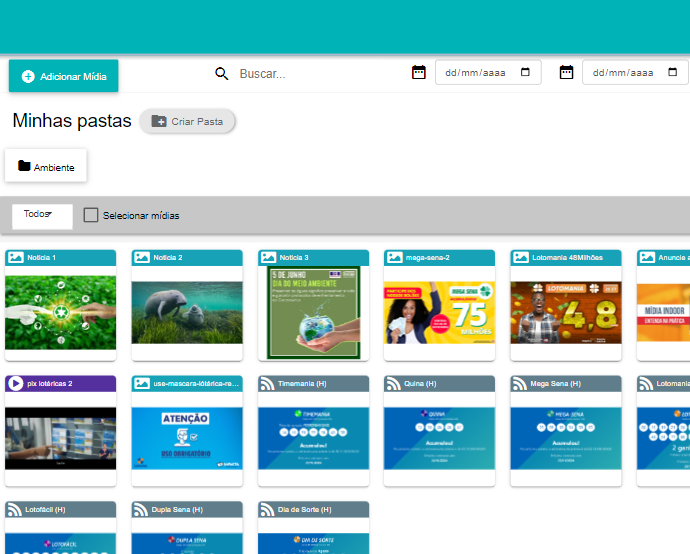
Task: Click the new folder icon in Criar Pasta
Action: (x=159, y=121)
